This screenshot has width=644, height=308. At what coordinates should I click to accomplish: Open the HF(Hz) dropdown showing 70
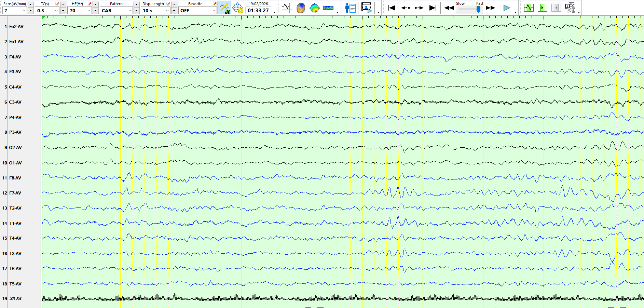click(x=80, y=11)
